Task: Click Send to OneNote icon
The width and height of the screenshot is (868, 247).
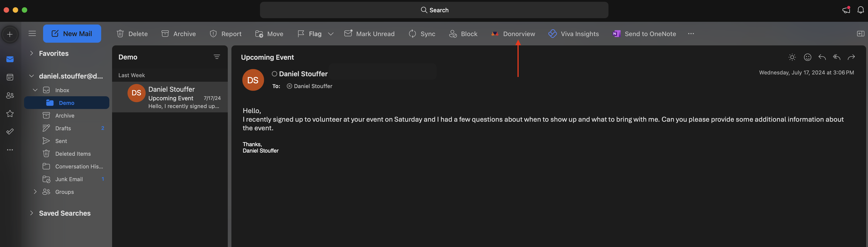Action: [616, 34]
